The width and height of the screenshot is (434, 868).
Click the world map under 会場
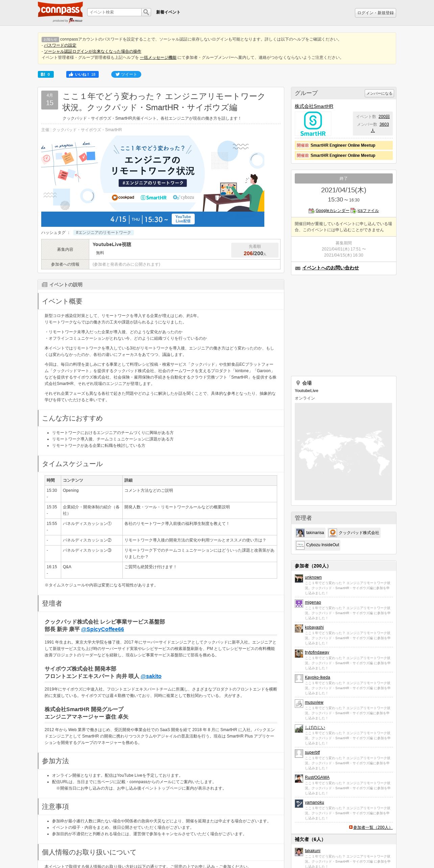point(343,452)
